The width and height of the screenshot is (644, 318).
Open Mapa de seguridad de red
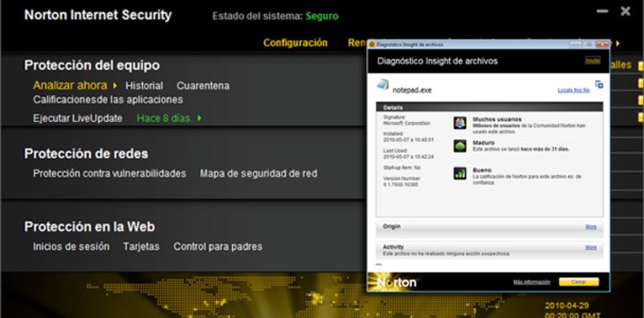point(258,174)
